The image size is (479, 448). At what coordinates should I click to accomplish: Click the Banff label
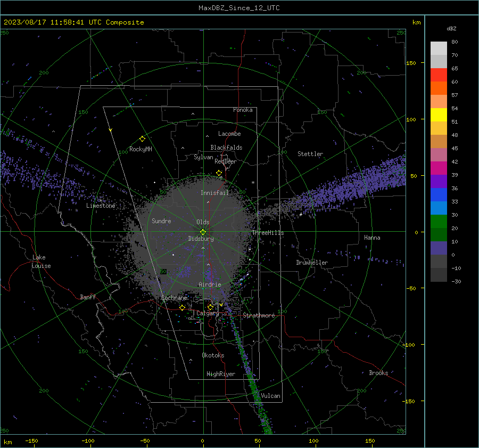click(88, 297)
